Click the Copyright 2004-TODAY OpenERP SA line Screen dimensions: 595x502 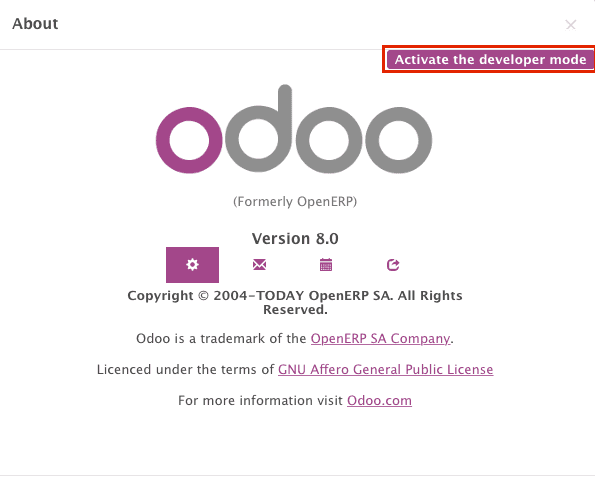coord(295,295)
